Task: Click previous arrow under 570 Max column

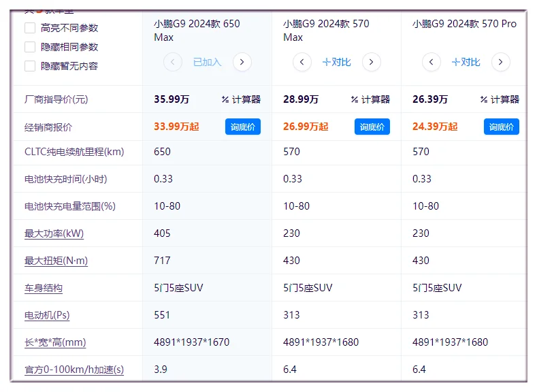Action: click(x=302, y=62)
